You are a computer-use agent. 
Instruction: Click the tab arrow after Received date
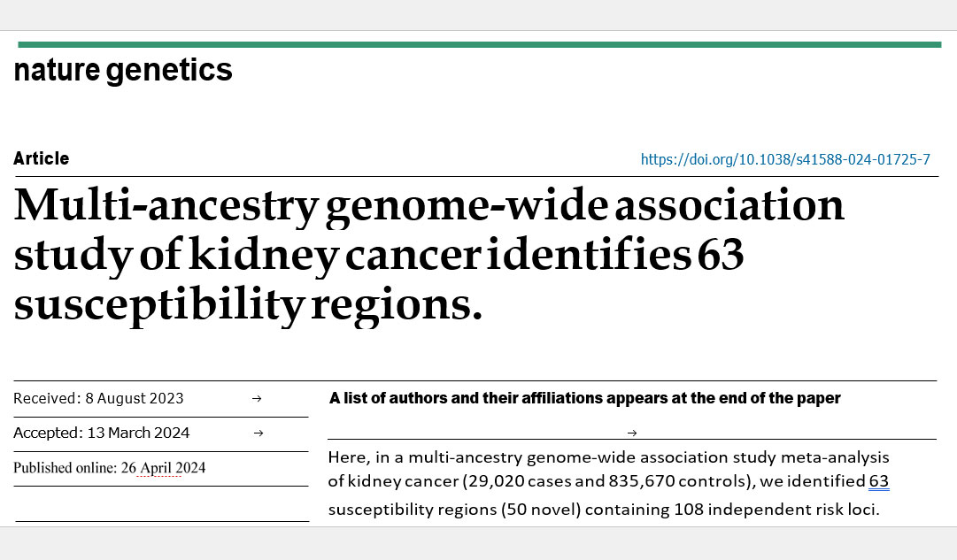[257, 398]
